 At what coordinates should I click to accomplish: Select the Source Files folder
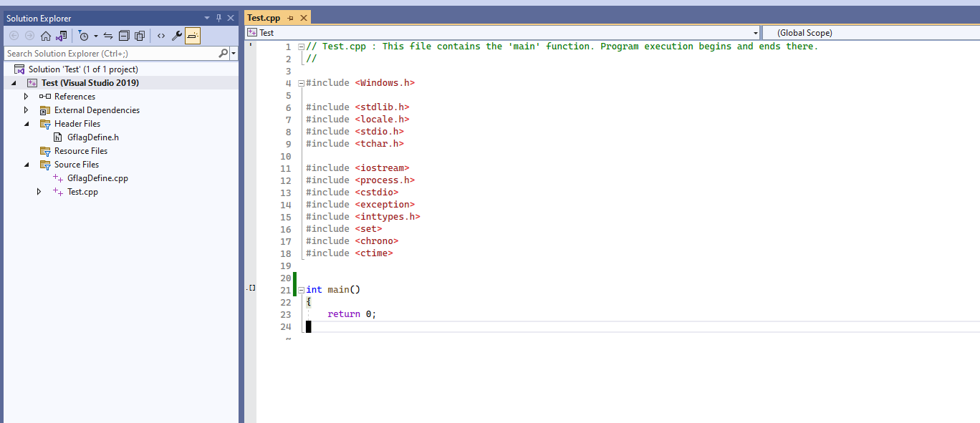pos(77,165)
